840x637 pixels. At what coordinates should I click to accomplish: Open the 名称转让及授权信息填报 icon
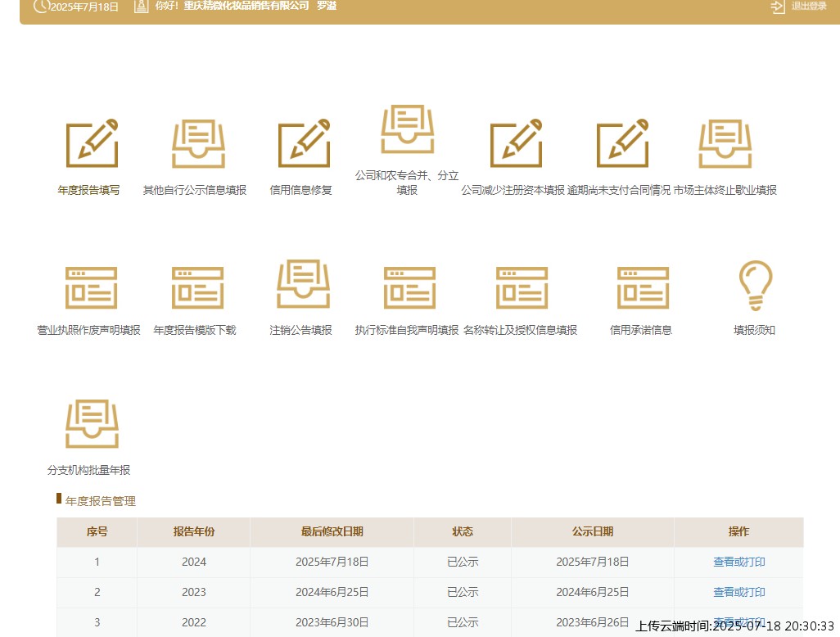pos(522,287)
